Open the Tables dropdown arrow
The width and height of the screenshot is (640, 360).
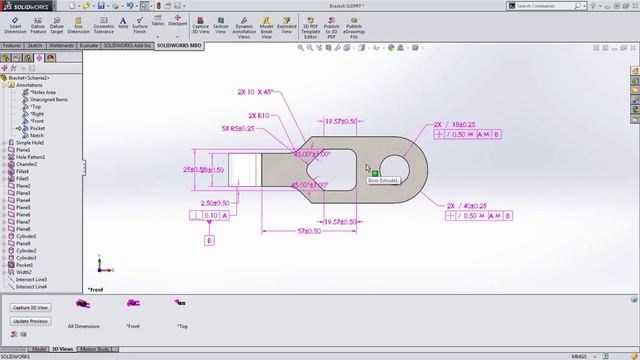(x=158, y=37)
